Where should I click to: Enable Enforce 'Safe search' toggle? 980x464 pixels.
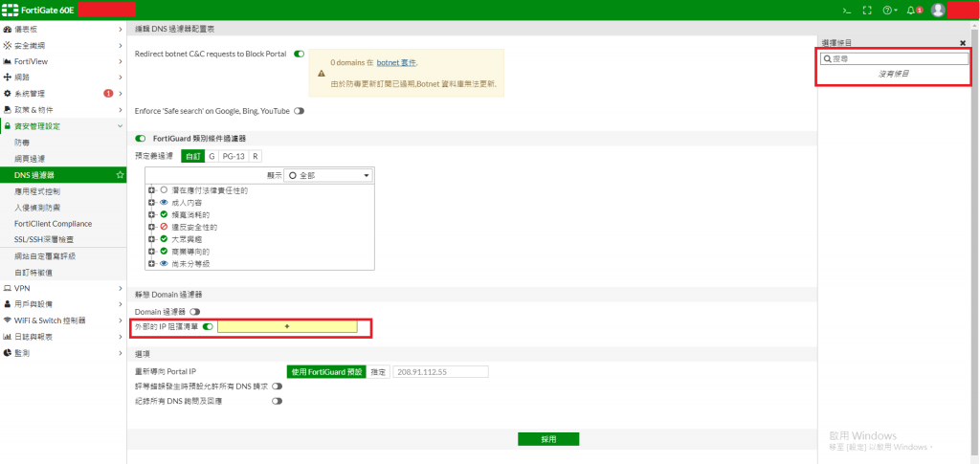tap(299, 111)
